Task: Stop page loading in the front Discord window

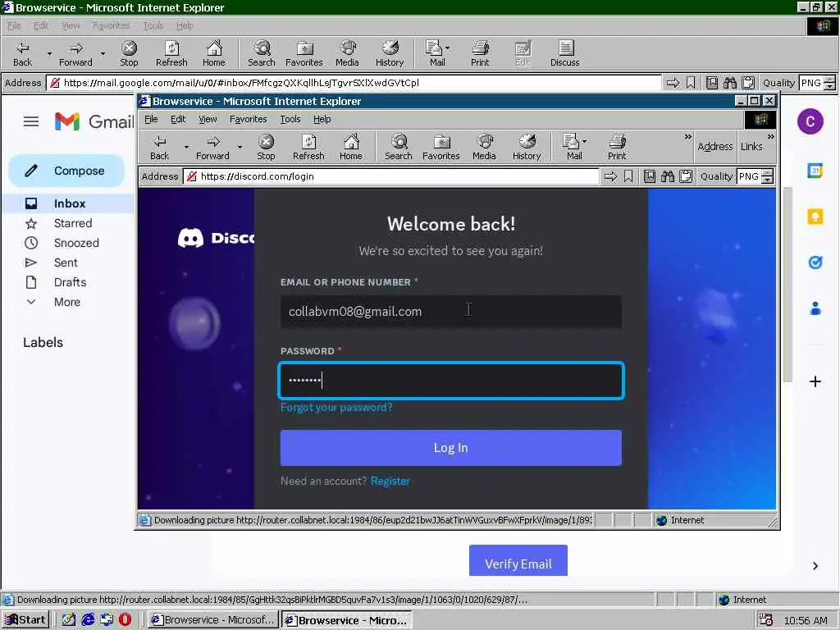Action: 266,148
